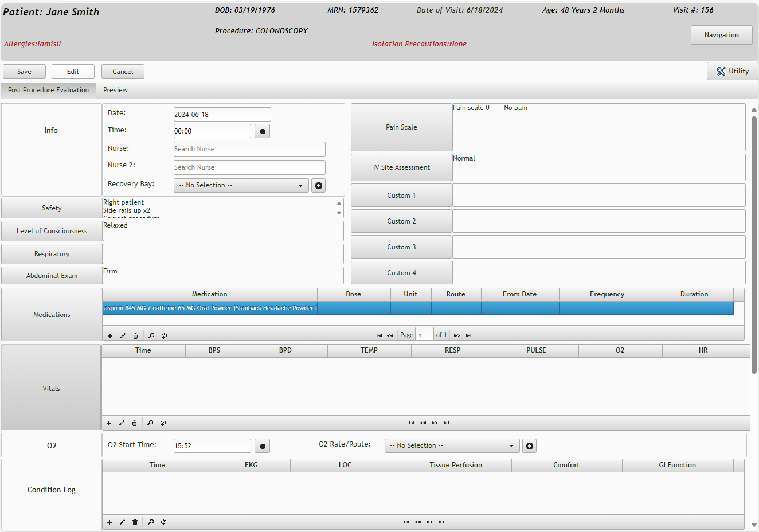Screen dimensions: 759x532
Task: Switch to the Preview tab
Action: (115, 90)
